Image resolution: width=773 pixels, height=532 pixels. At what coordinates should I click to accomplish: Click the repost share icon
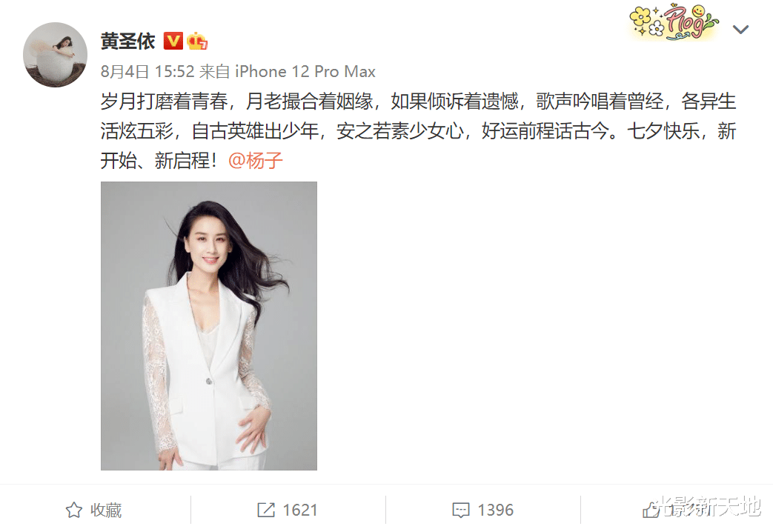(x=266, y=510)
